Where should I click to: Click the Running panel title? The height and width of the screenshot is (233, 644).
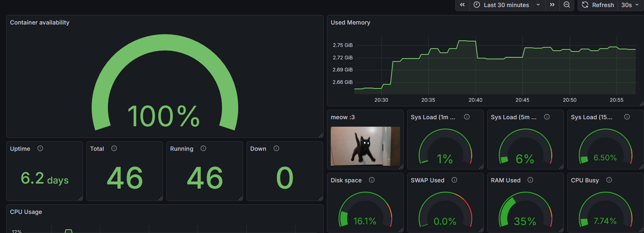pyautogui.click(x=182, y=149)
